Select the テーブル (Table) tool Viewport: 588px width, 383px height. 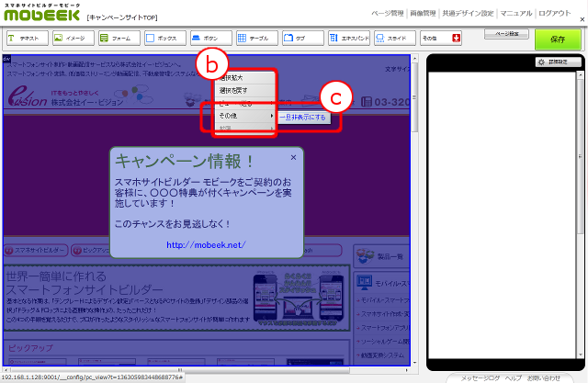click(x=255, y=39)
